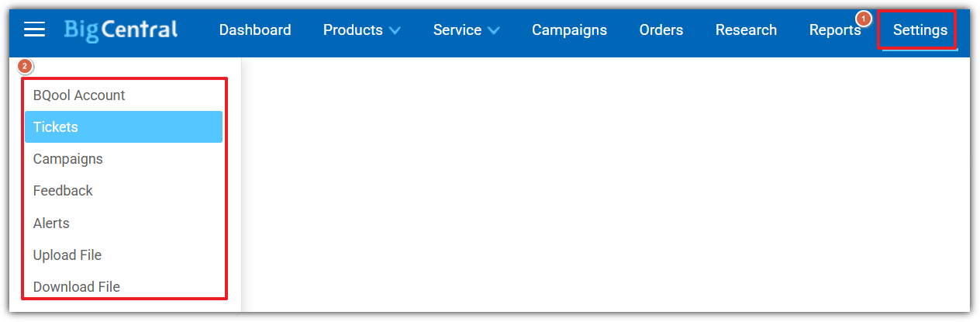Open the hamburger menu icon
Image resolution: width=980 pixels, height=322 pixels.
35,29
